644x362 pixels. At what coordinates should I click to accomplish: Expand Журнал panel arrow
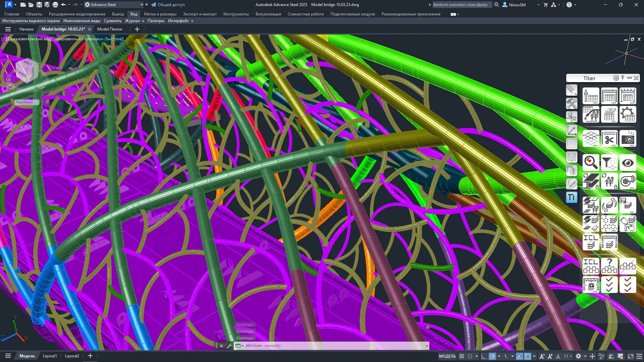[x=143, y=21]
